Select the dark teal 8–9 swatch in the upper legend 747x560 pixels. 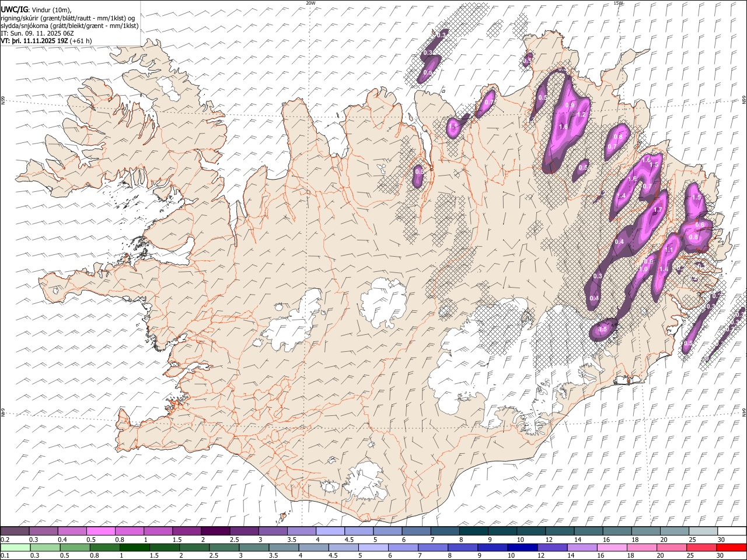click(473, 531)
